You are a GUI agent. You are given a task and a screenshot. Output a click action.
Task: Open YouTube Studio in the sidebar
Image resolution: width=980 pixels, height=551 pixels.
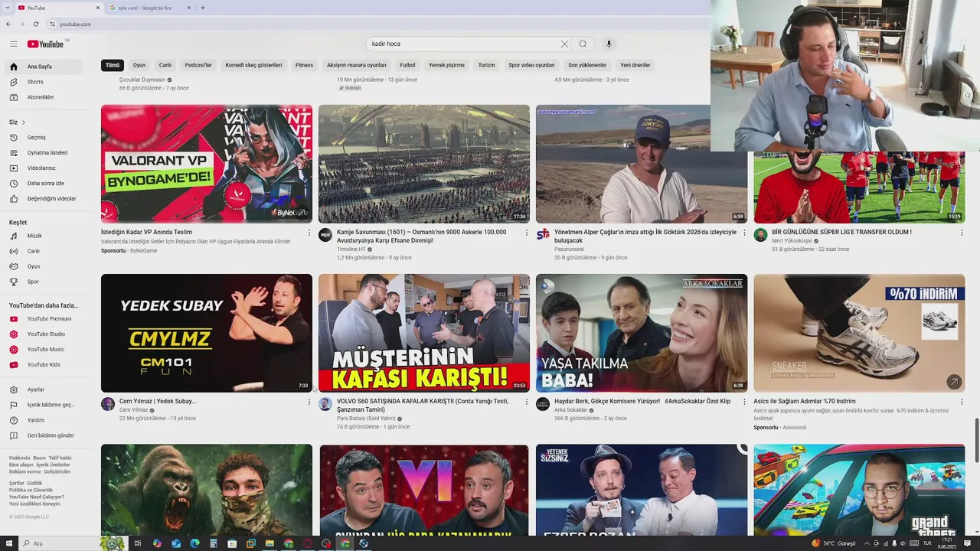pyautogui.click(x=47, y=334)
